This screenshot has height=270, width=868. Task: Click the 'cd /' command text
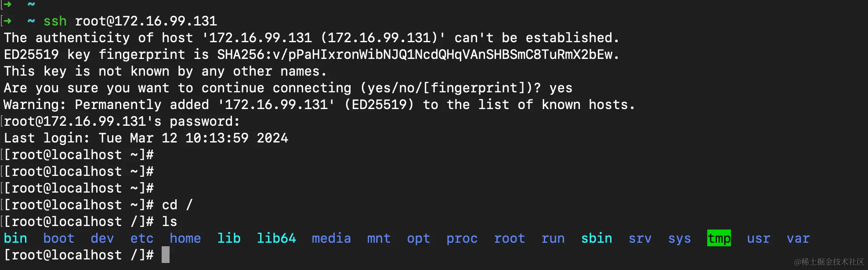(x=177, y=205)
